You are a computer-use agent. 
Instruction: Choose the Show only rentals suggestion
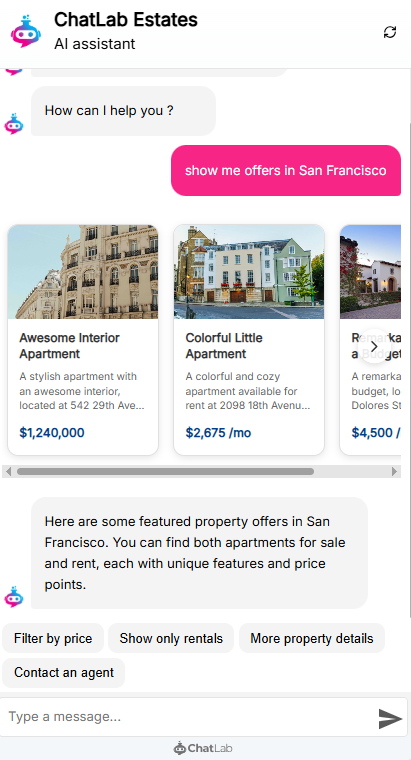point(171,638)
